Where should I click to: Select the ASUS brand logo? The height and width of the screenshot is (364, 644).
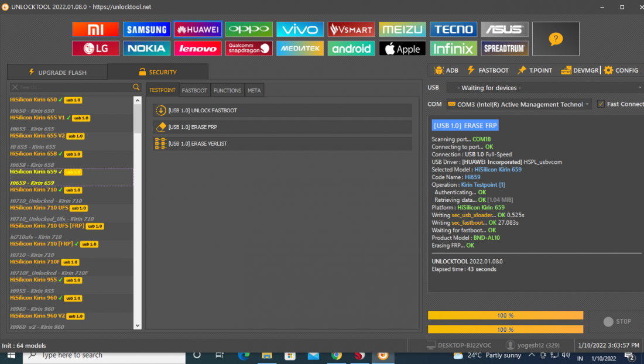(x=504, y=29)
